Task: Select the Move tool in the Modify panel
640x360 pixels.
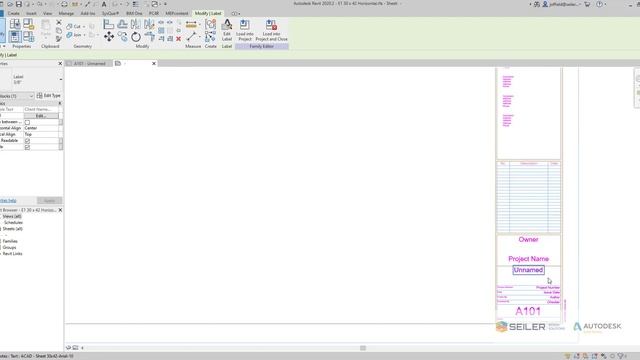Action: coord(109,37)
